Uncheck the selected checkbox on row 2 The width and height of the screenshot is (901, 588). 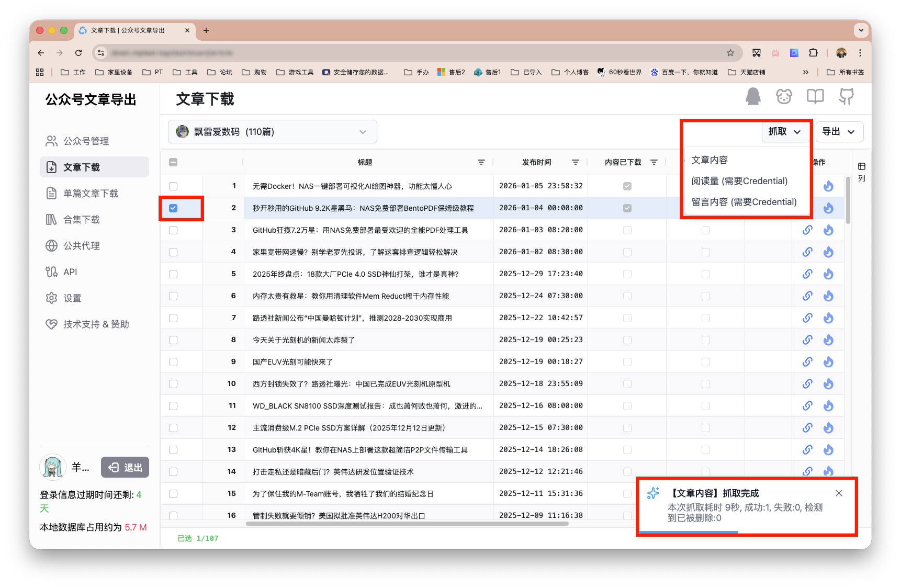coord(173,208)
